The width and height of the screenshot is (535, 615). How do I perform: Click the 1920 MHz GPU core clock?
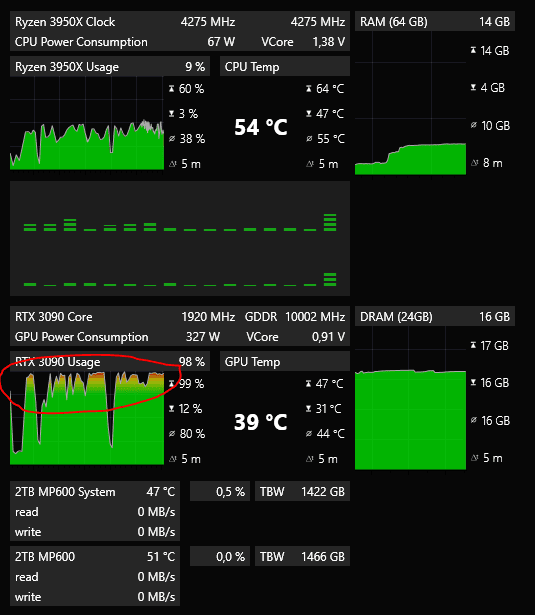[208, 317]
